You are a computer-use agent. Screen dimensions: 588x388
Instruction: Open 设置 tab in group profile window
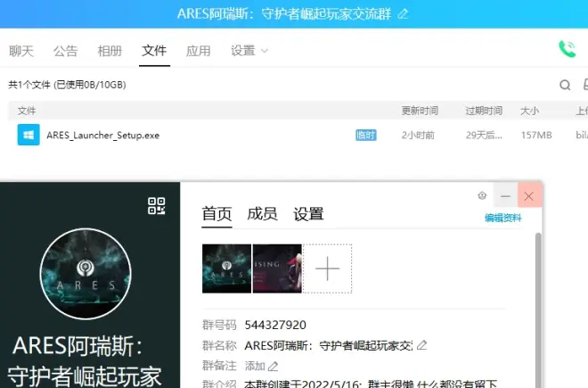[308, 214]
